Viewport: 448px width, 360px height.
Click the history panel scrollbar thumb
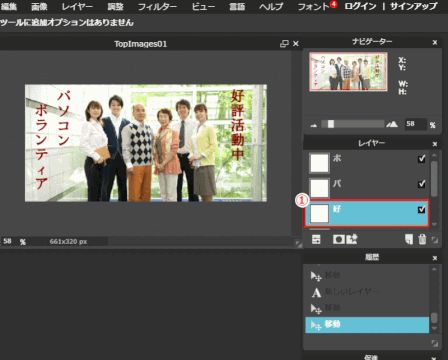434,318
